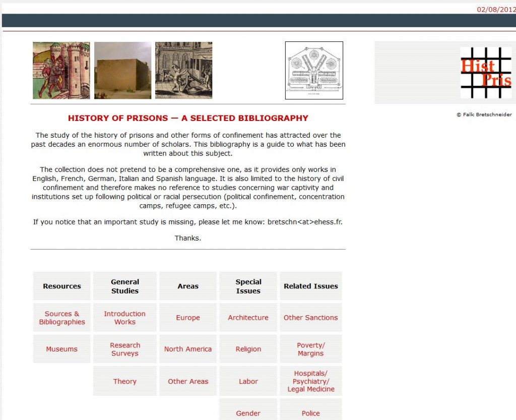Viewport: 516px width, 420px height.
Task: Go to Introduction Works section
Action: 124,318
